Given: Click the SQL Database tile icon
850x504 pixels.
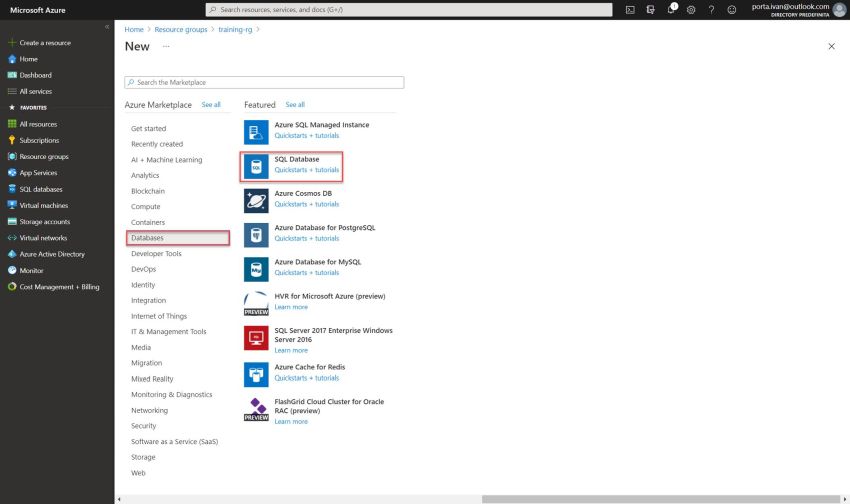Looking at the screenshot, I should (256, 166).
